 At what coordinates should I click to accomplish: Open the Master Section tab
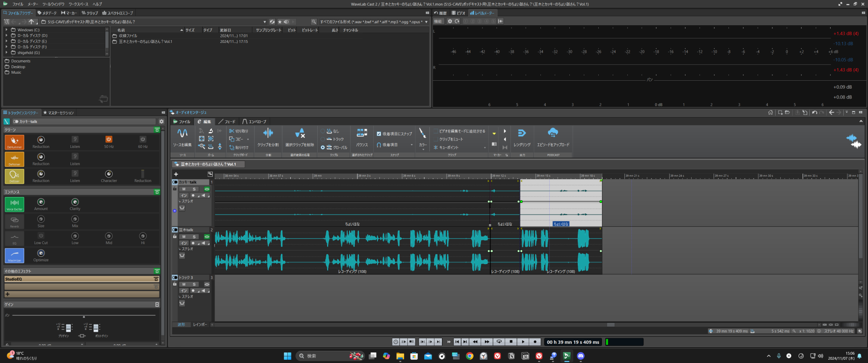[58, 113]
